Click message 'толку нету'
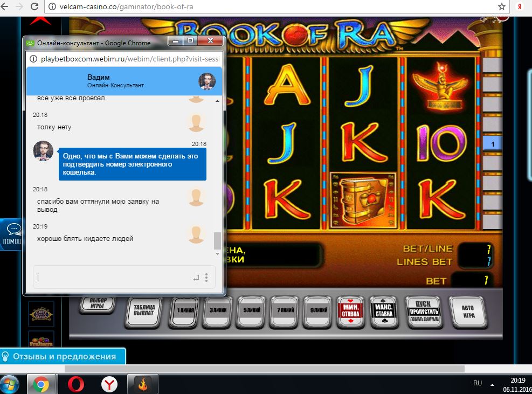The width and height of the screenshot is (532, 394). (54, 127)
